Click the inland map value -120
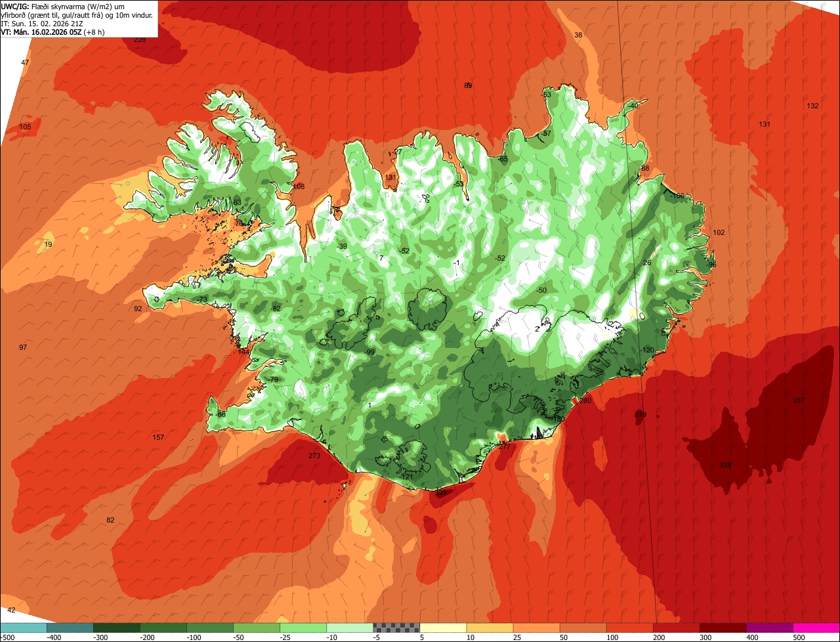Image resolution: width=840 pixels, height=642 pixels. [647, 350]
